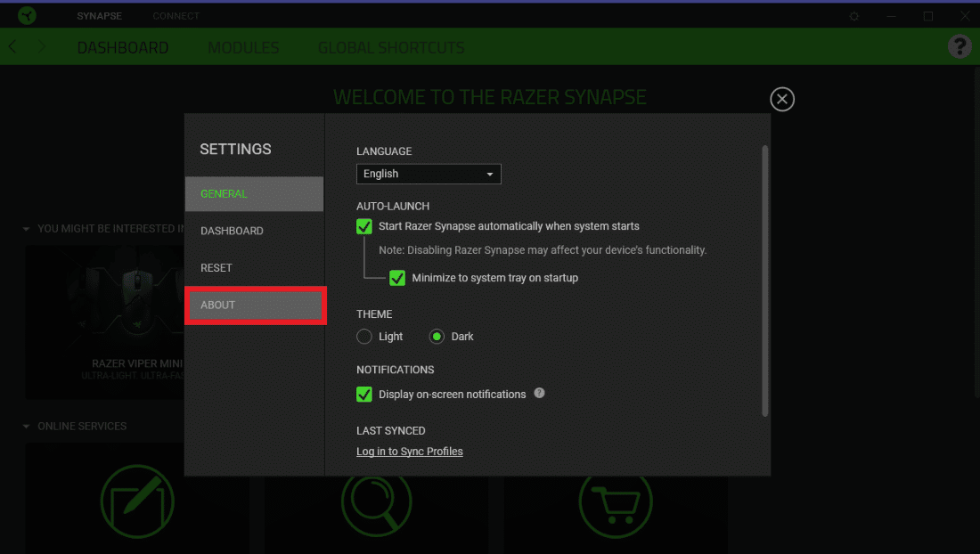Viewport: 980px width, 554px height.
Task: Open the help question mark icon
Action: 960,46
